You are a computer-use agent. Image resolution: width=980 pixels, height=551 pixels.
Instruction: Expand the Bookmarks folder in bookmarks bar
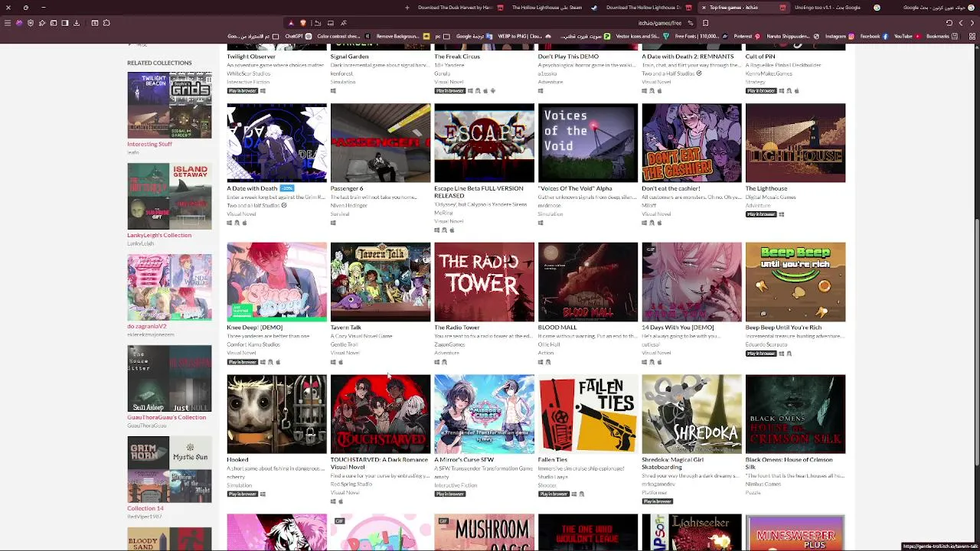[942, 36]
